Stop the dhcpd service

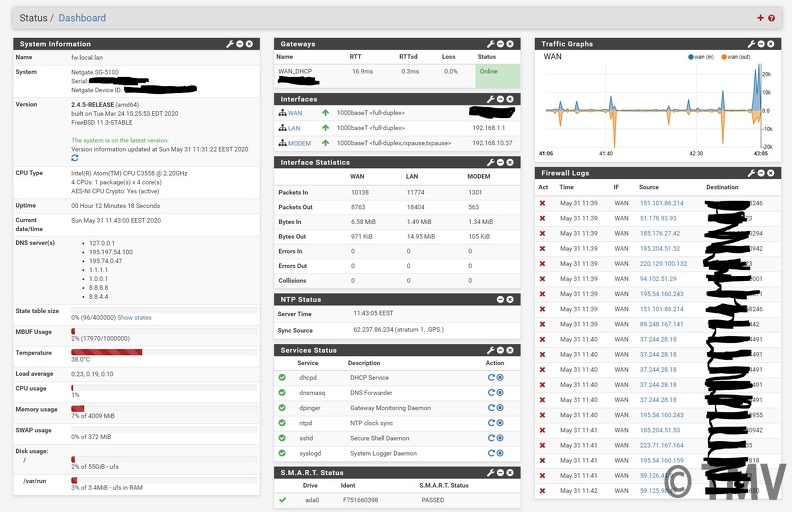coord(500,377)
